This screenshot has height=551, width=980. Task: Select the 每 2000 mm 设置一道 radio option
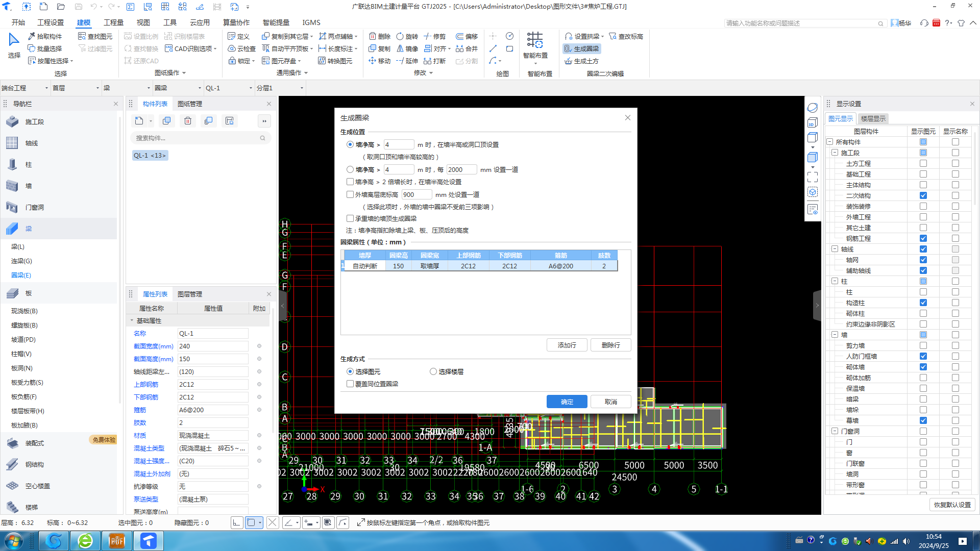(x=350, y=169)
